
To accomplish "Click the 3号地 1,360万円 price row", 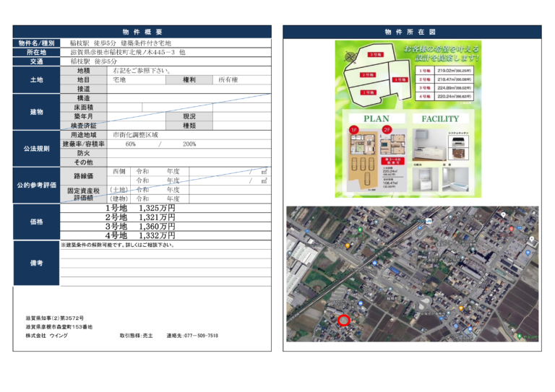I will [140, 227].
